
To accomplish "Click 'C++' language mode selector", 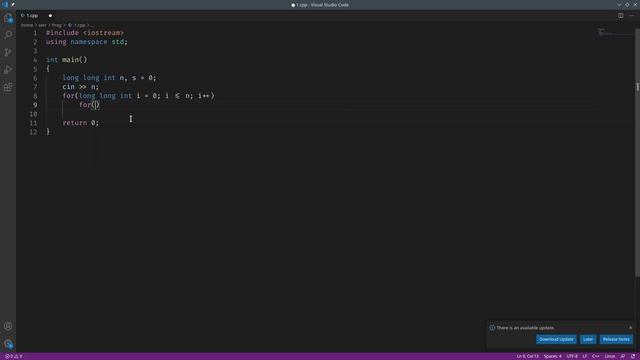I will point(596,356).
